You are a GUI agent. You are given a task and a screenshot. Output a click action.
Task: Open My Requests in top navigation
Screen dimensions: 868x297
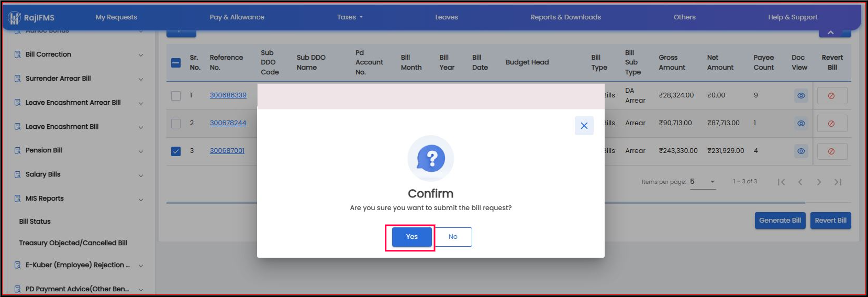[x=116, y=17]
